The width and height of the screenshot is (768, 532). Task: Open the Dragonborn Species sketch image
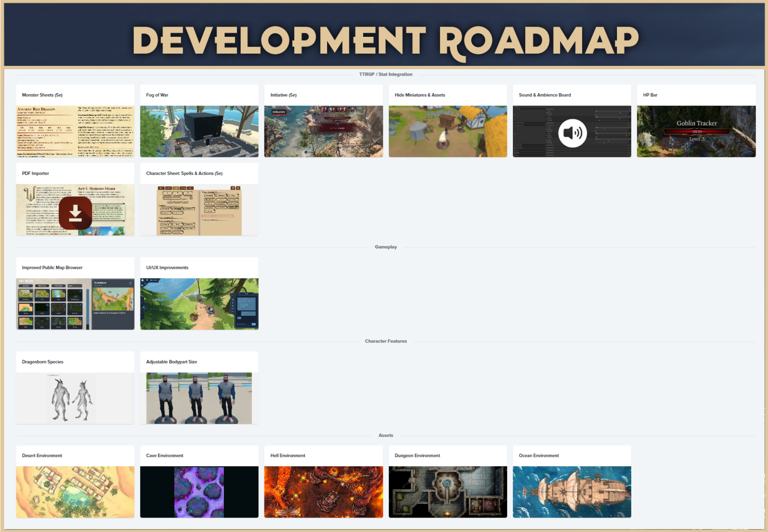tap(75, 398)
